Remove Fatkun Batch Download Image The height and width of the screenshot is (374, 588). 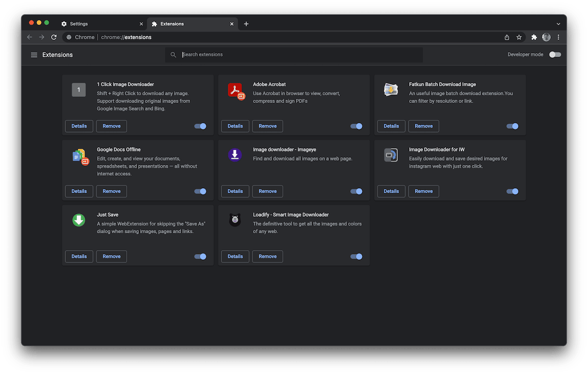pos(424,126)
